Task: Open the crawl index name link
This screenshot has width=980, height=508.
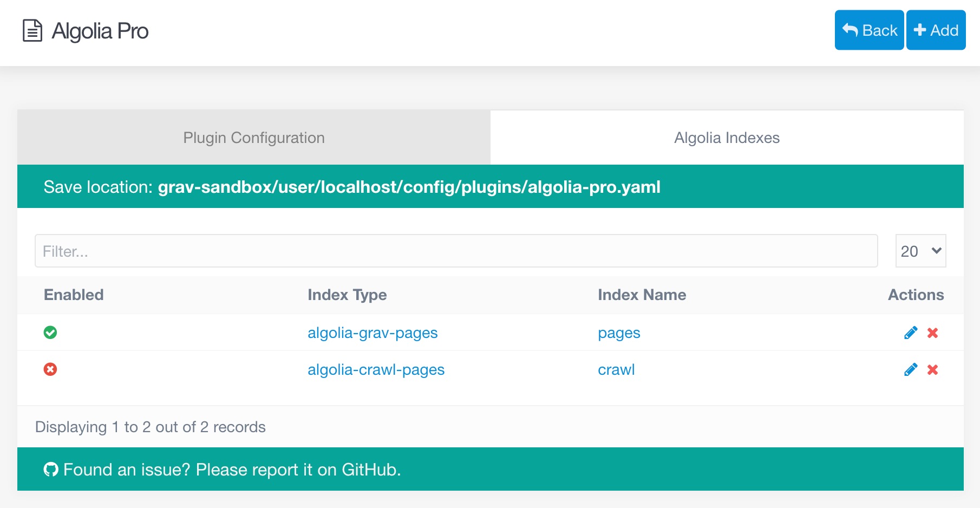Action: 616,369
